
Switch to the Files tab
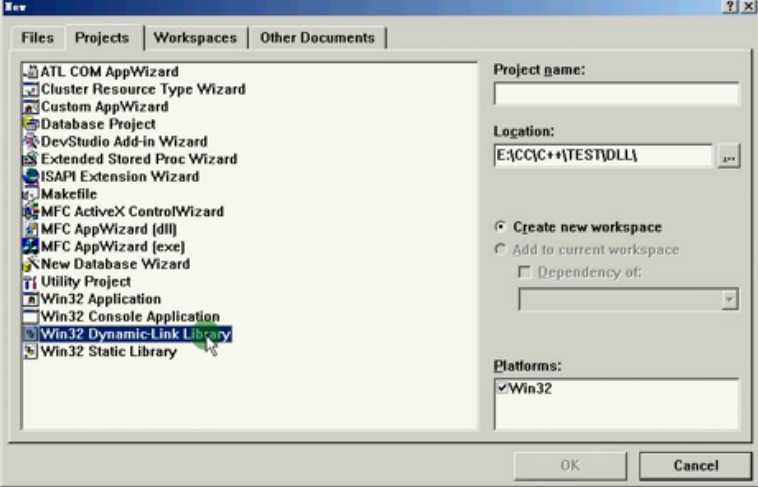(x=37, y=38)
